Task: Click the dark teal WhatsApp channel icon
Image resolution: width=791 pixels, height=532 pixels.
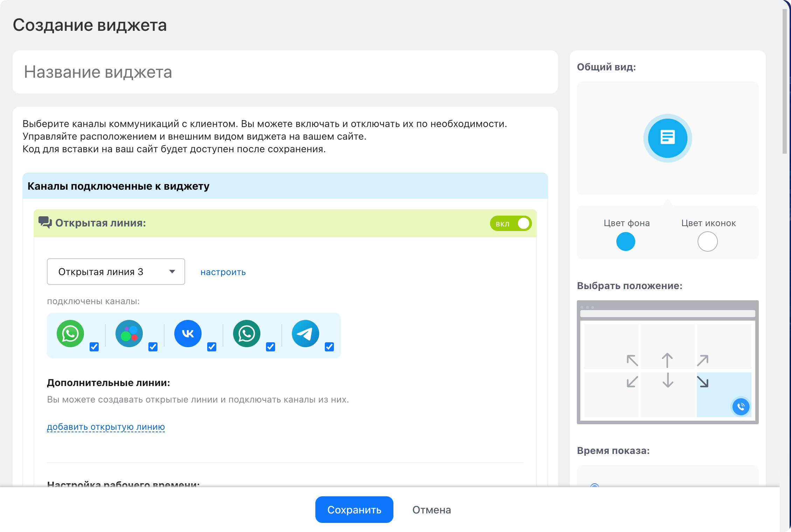Action: (x=247, y=334)
